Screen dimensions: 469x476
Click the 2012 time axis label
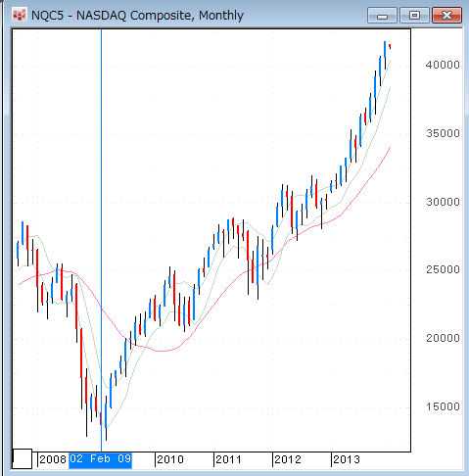pos(288,459)
